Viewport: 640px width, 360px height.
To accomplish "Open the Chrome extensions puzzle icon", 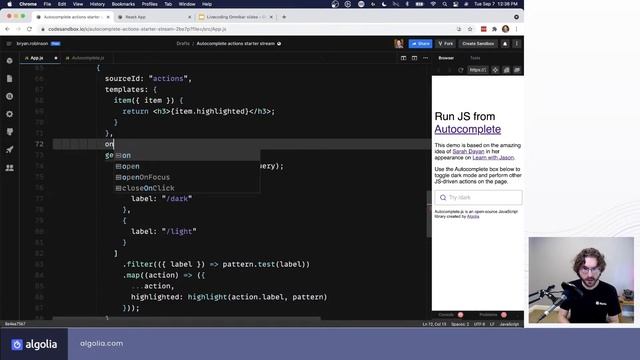I will (494, 29).
